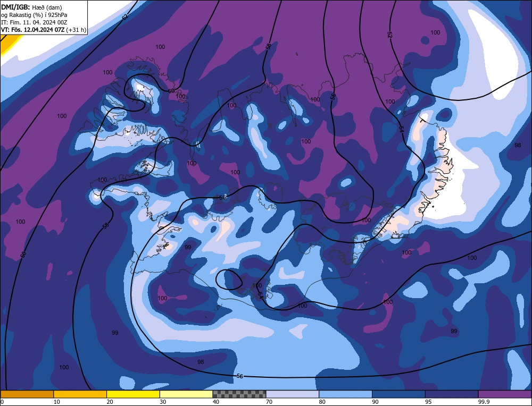Click the medium blue 90–95 legend swatch

click(x=398, y=394)
